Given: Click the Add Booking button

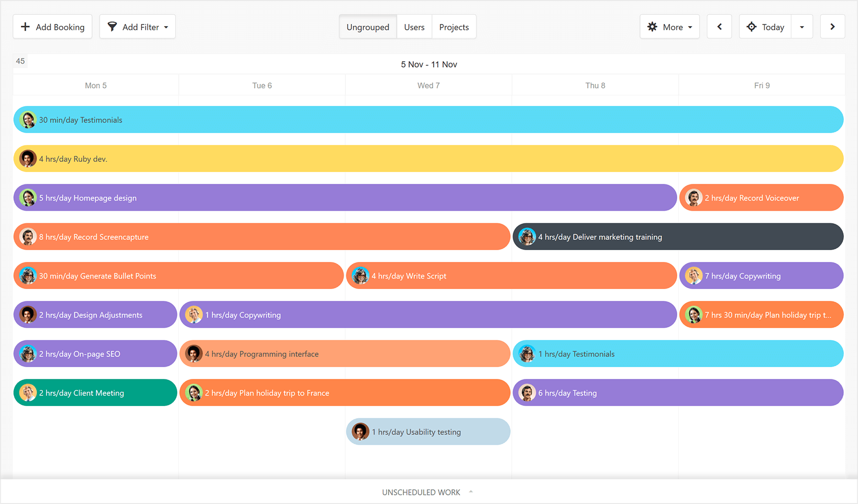Looking at the screenshot, I should (52, 27).
